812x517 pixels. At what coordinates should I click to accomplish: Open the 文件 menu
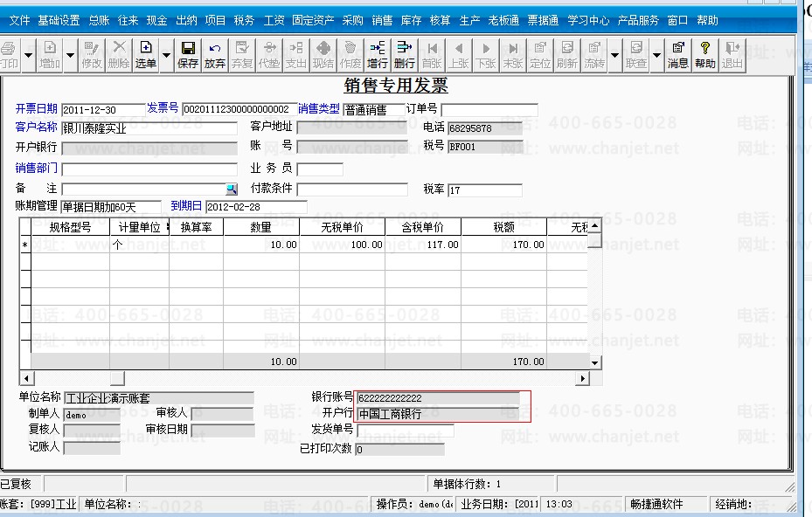(20, 20)
